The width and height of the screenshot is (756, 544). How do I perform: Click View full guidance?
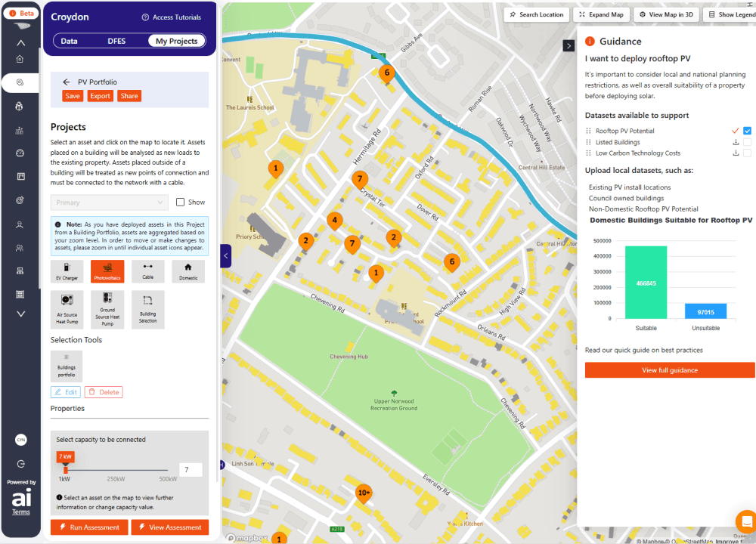coord(670,370)
